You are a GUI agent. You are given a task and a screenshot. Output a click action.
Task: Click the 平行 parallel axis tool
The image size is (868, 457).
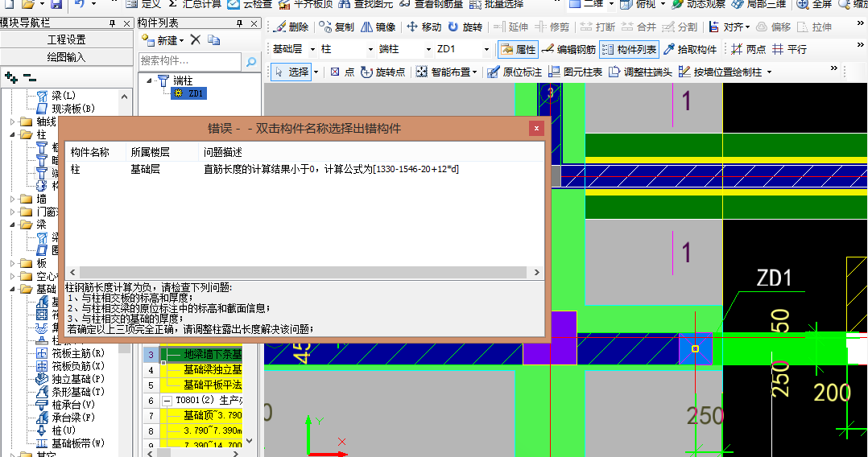(789, 49)
